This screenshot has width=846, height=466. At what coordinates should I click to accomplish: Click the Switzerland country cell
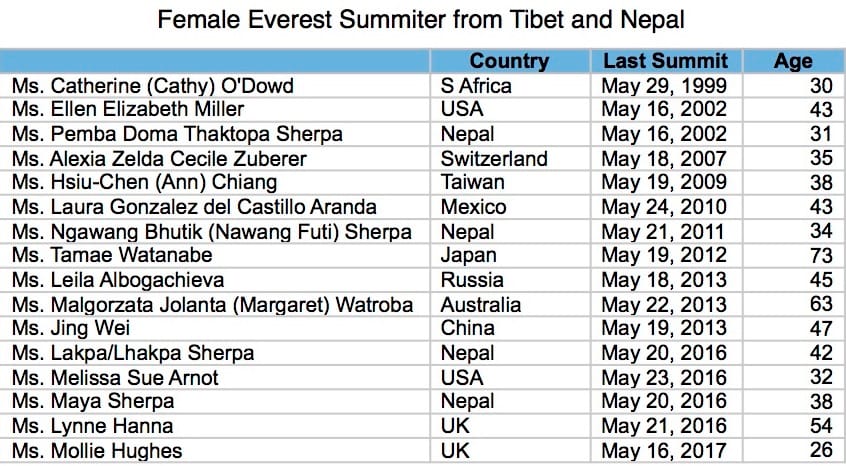point(494,158)
